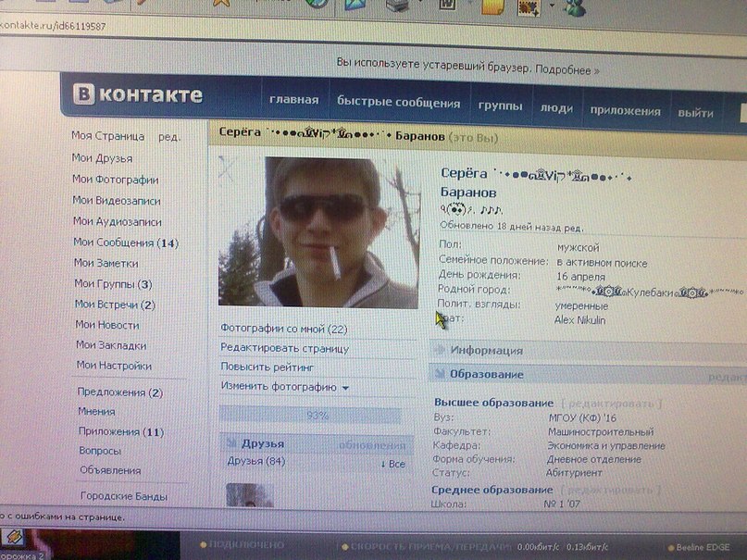Open Мои Заметки in the sidebar
747x560 pixels.
click(106, 263)
